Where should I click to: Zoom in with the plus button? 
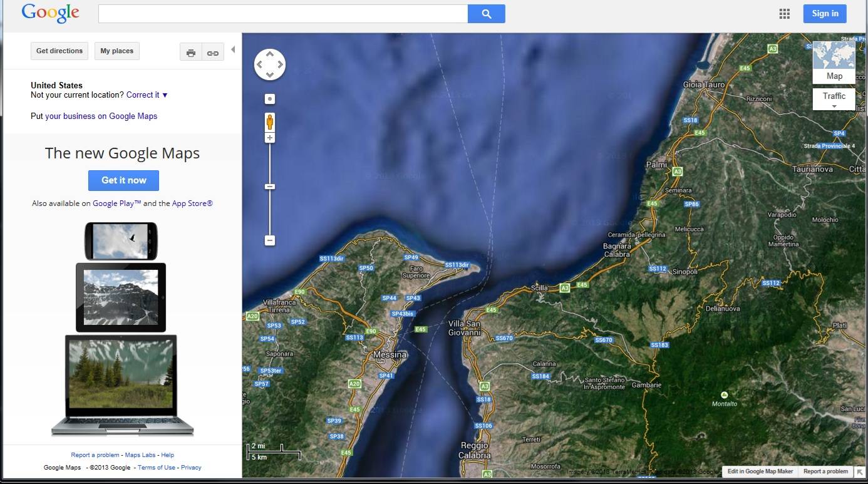point(270,138)
